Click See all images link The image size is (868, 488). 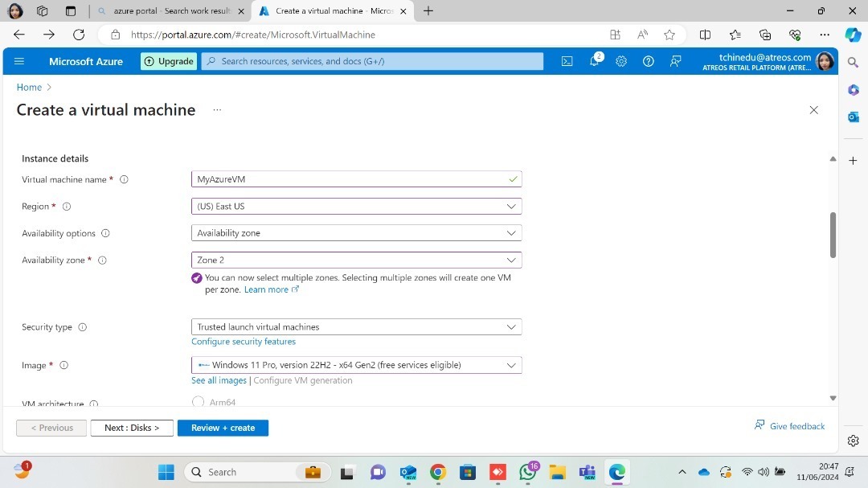(219, 380)
